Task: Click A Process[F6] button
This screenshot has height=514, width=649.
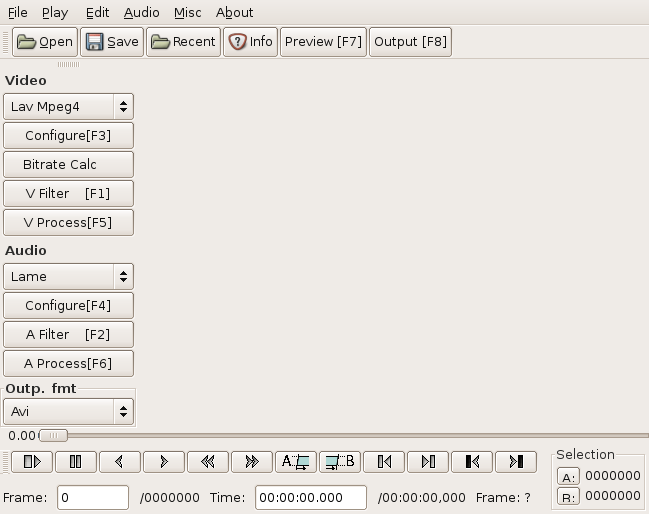Action: [68, 363]
